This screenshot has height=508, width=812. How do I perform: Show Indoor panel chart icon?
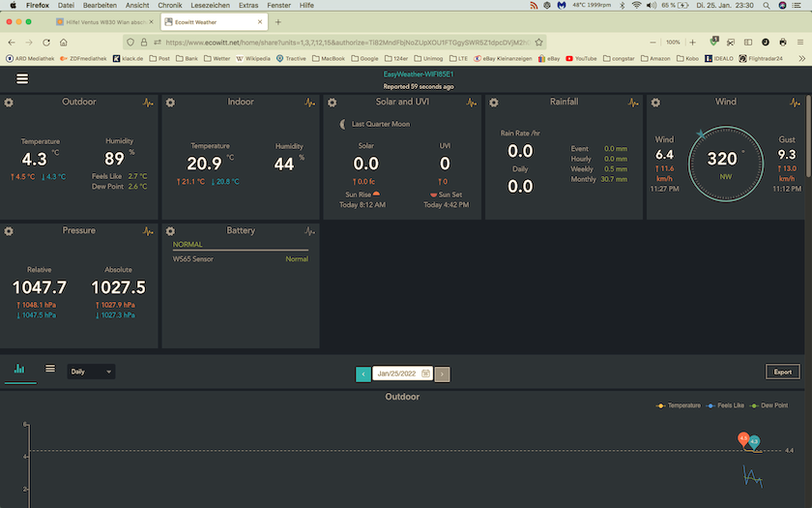click(309, 102)
